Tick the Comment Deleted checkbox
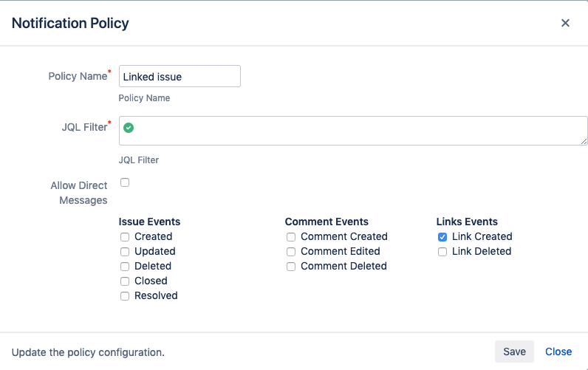The width and height of the screenshot is (588, 370). (x=291, y=267)
